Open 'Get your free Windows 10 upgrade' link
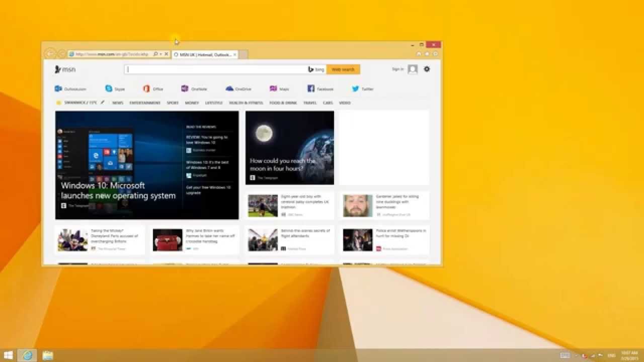 208,190
